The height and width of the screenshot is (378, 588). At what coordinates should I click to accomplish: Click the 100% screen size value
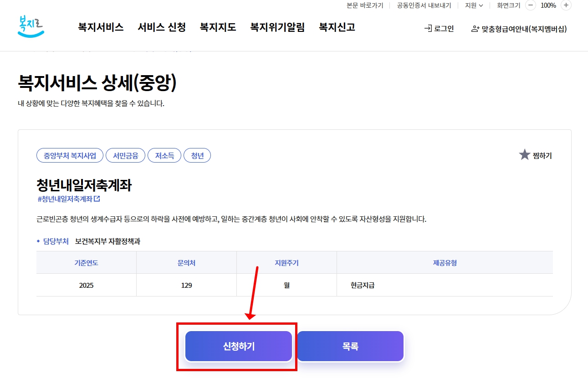548,5
